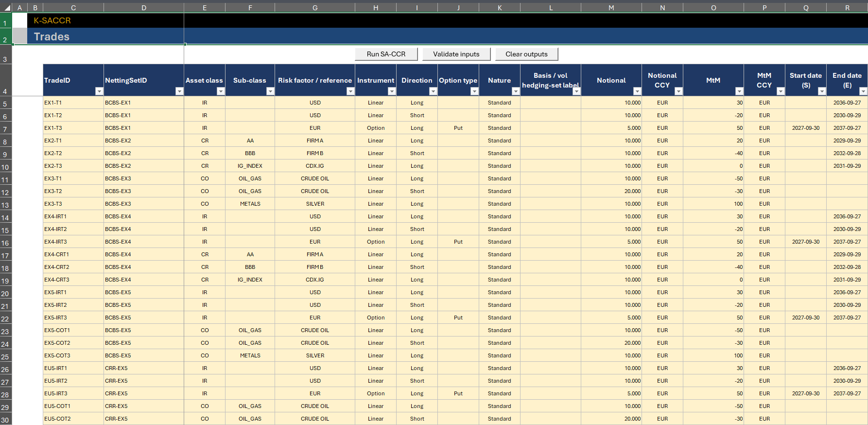Select column G by its header
The image size is (868, 425).
coord(315,8)
